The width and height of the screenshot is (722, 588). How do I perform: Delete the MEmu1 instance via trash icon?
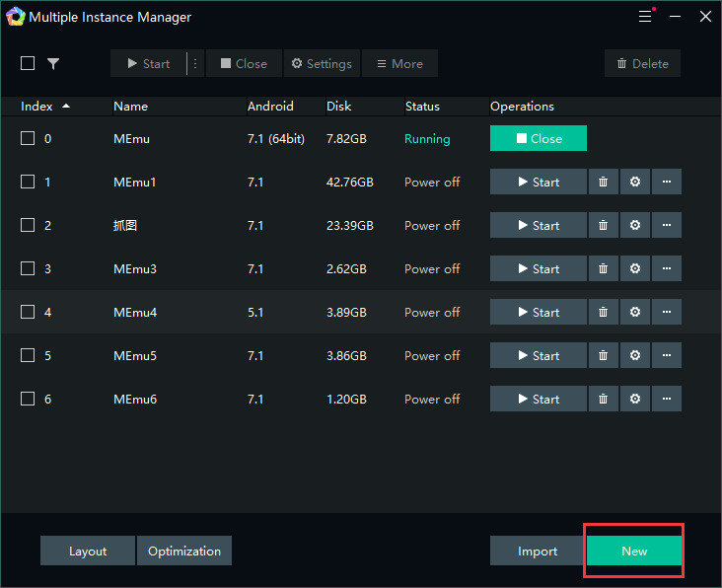[x=603, y=183]
